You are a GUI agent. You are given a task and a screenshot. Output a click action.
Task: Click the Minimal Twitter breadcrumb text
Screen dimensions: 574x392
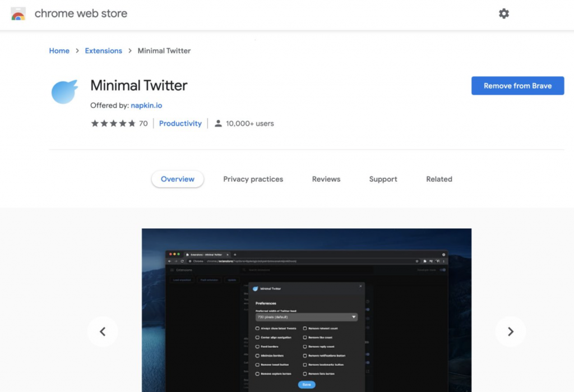pos(164,50)
